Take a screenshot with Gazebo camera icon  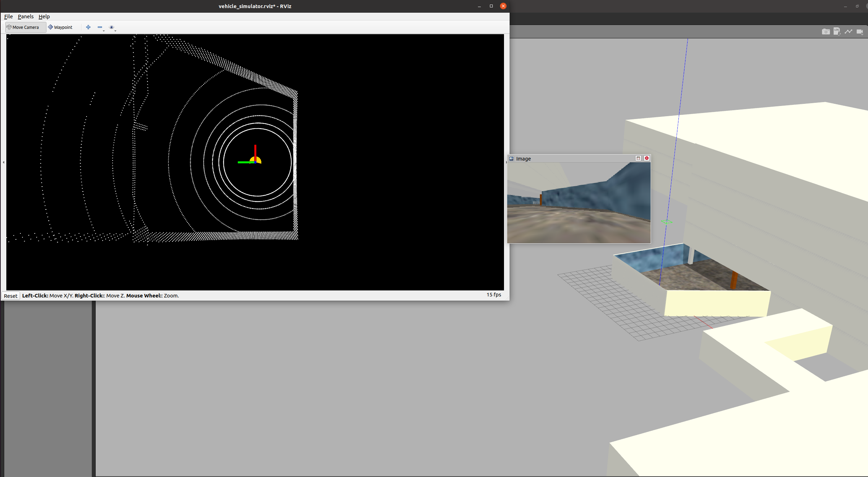pos(825,32)
